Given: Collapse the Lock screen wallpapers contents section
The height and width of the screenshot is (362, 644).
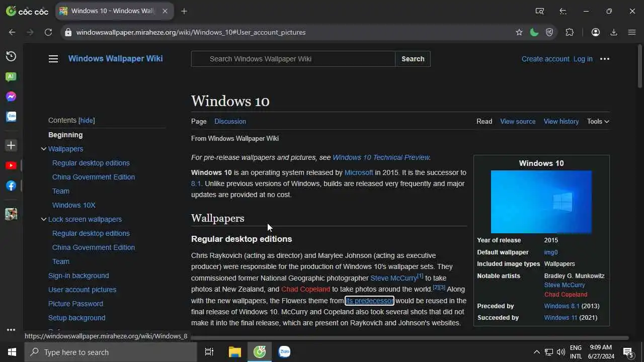Looking at the screenshot, I should (44, 219).
